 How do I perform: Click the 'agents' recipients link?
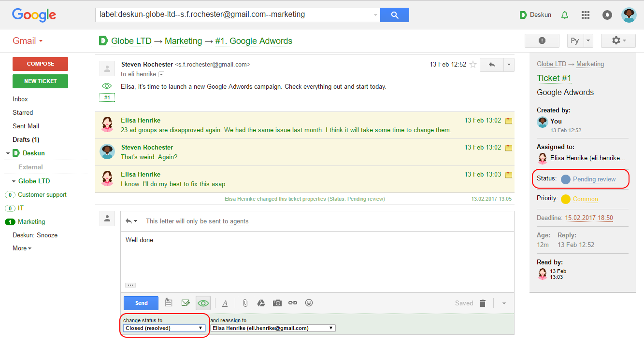click(236, 221)
